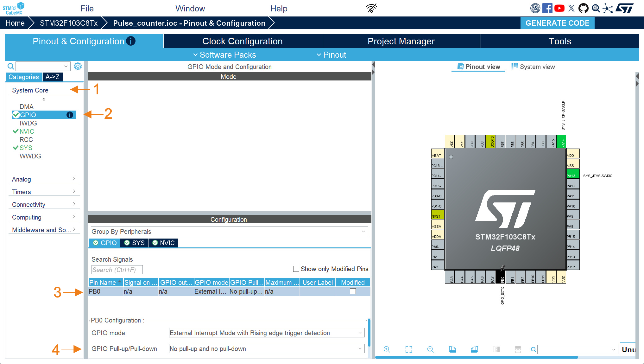The height and width of the screenshot is (364, 644).
Task: Rotate the chip clockwise
Action: 452,349
